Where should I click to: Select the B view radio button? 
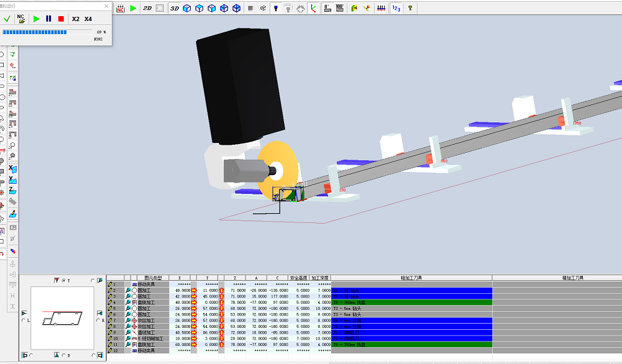(x=63, y=355)
